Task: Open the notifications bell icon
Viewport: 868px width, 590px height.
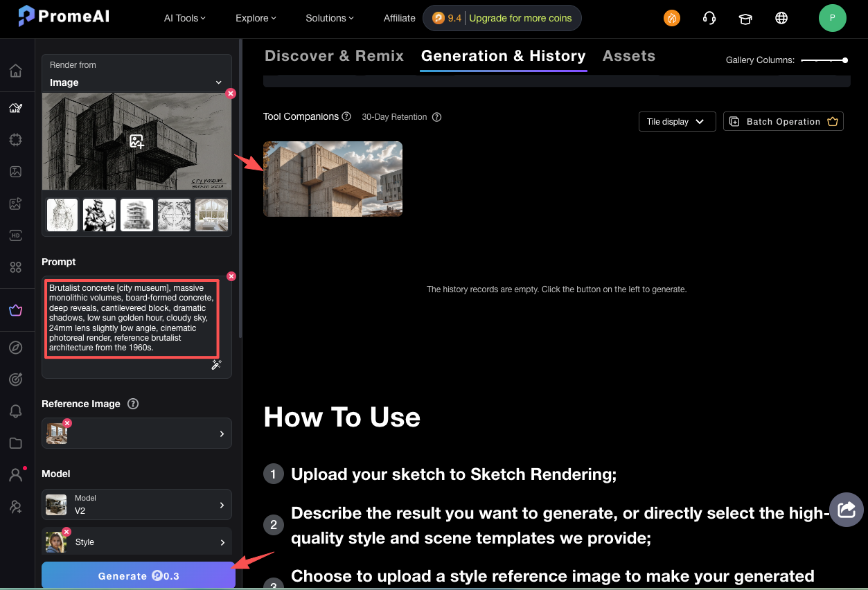Action: point(15,411)
